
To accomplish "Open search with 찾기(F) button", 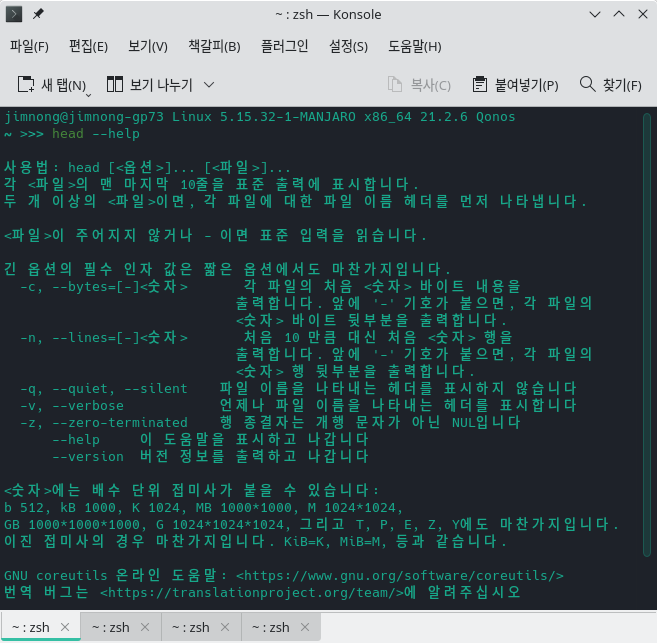I will [x=610, y=85].
